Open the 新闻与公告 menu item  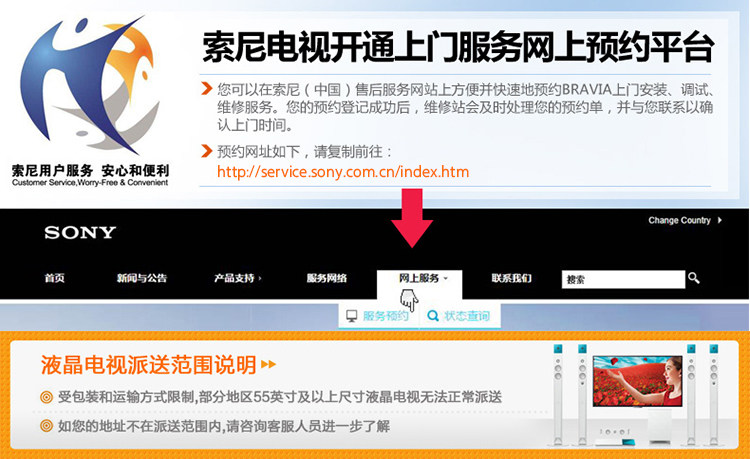142,278
